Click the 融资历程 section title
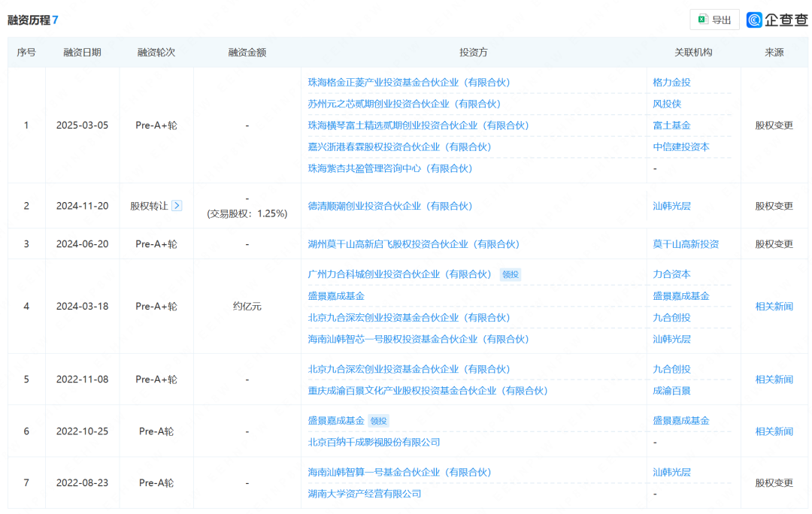 tap(29, 20)
